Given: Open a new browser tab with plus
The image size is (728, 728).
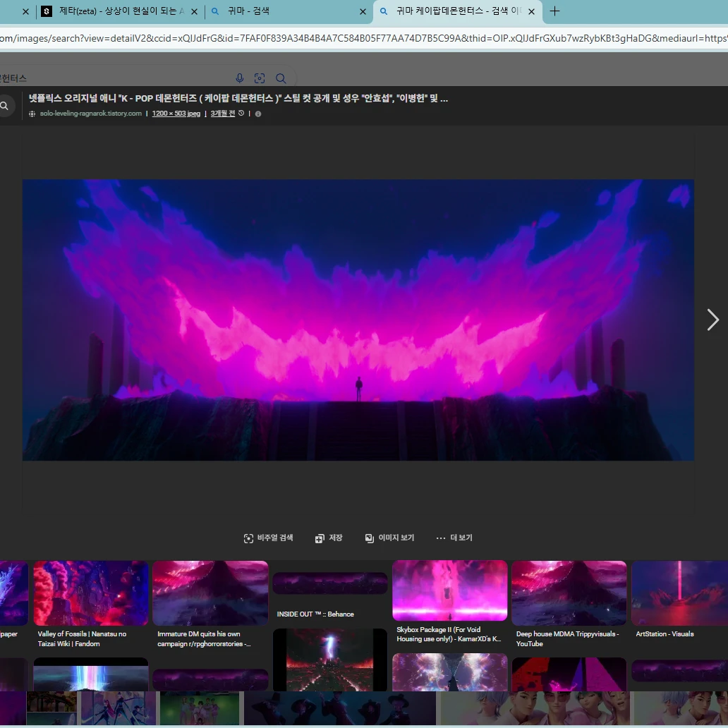Looking at the screenshot, I should (554, 11).
